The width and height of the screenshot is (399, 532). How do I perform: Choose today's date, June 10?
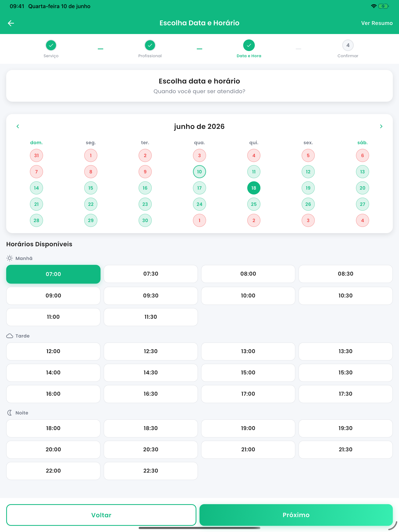click(x=199, y=172)
